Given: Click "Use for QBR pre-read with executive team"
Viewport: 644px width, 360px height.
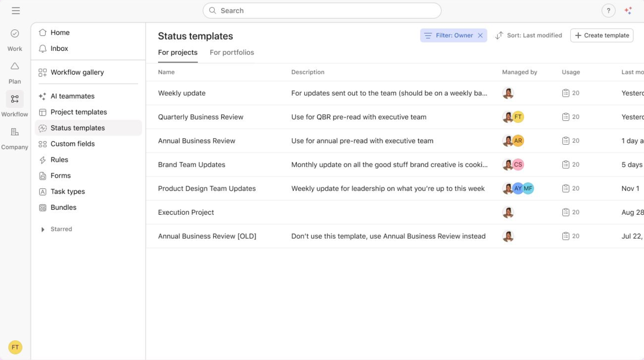Looking at the screenshot, I should pyautogui.click(x=359, y=117).
